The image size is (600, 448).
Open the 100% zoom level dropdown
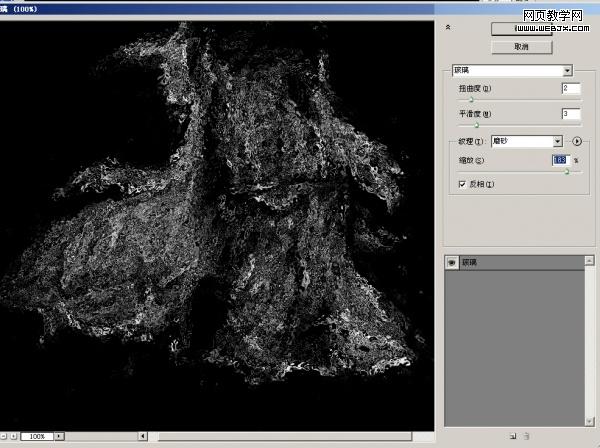tap(59, 437)
